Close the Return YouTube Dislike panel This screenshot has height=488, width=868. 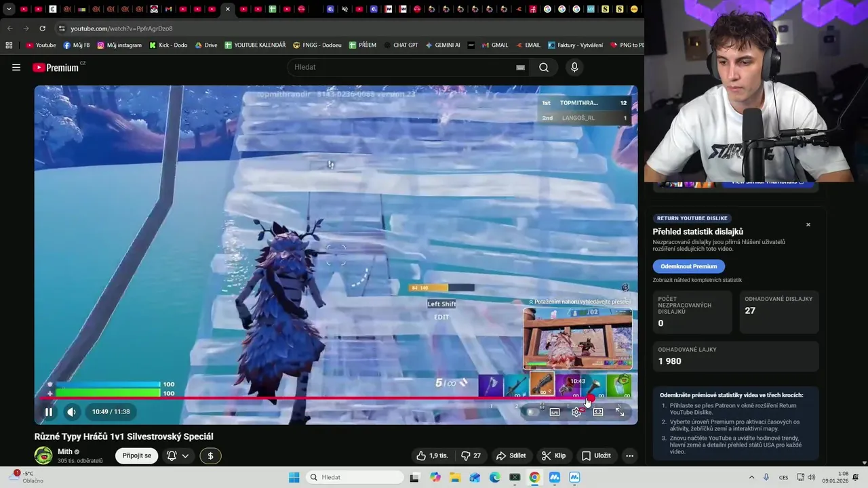tap(808, 224)
